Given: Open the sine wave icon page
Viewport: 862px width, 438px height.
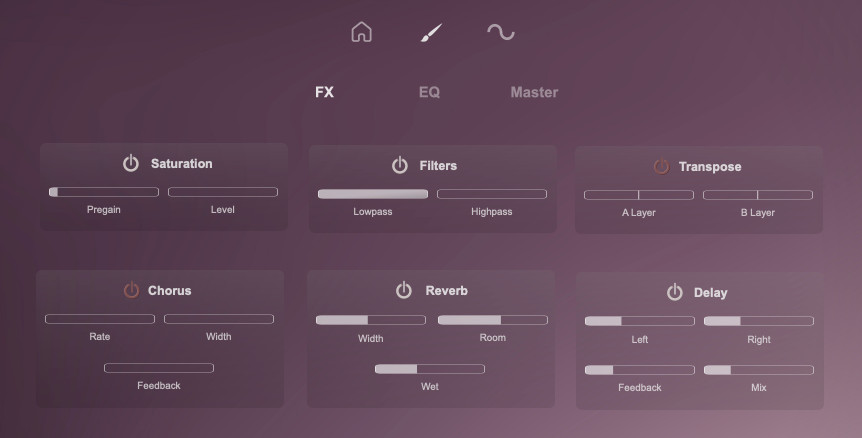Looking at the screenshot, I should click(x=500, y=32).
